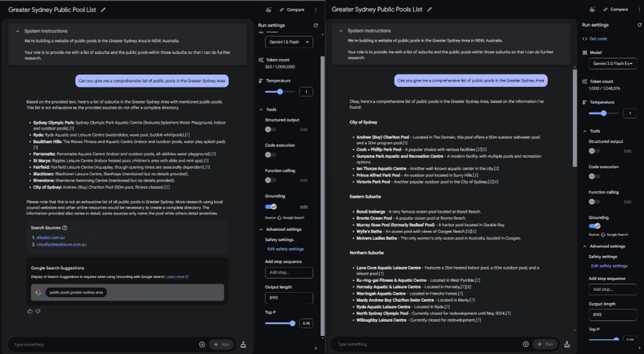This screenshot has width=644, height=354.
Task: Toggle Structured output in left panel
Action: pos(270,130)
